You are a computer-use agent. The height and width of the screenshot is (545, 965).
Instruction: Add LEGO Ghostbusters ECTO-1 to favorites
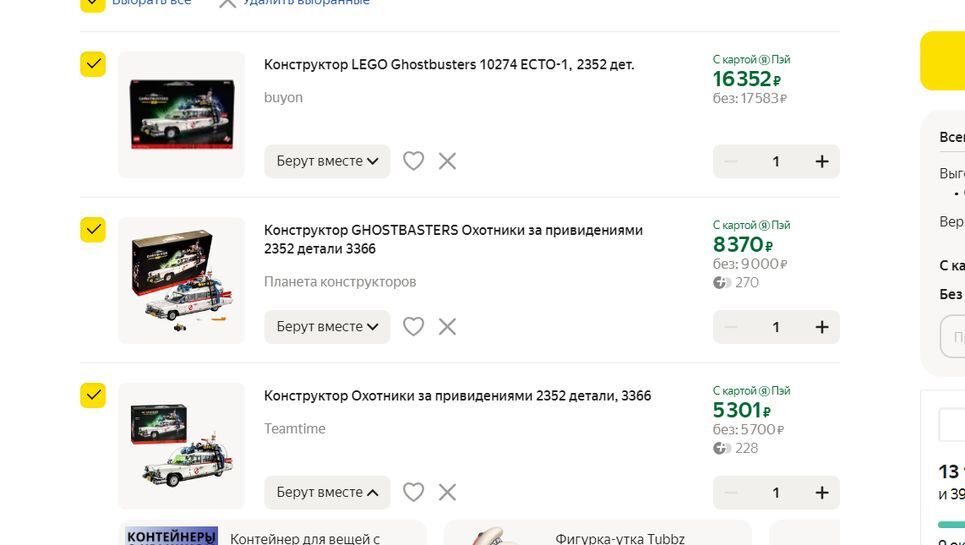coord(413,161)
